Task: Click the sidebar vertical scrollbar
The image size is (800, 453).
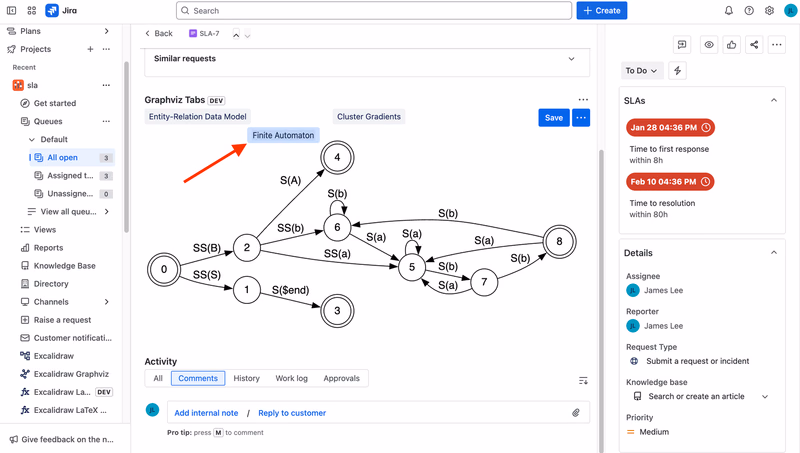Action: pyautogui.click(x=126, y=147)
